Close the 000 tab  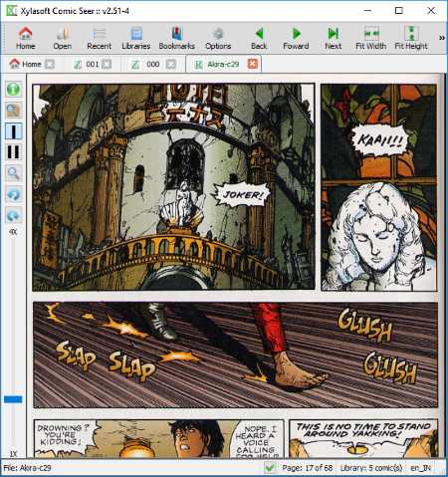[x=171, y=64]
